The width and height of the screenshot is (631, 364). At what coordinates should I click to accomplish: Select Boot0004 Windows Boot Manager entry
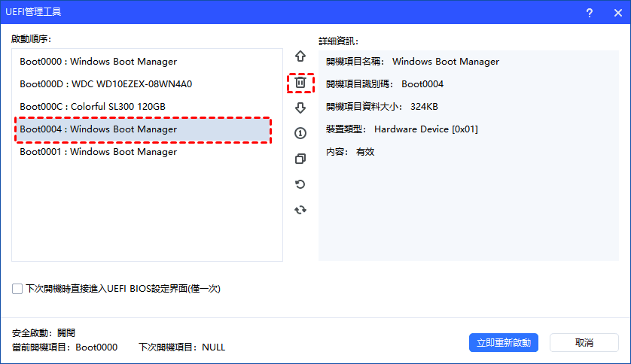(x=98, y=129)
